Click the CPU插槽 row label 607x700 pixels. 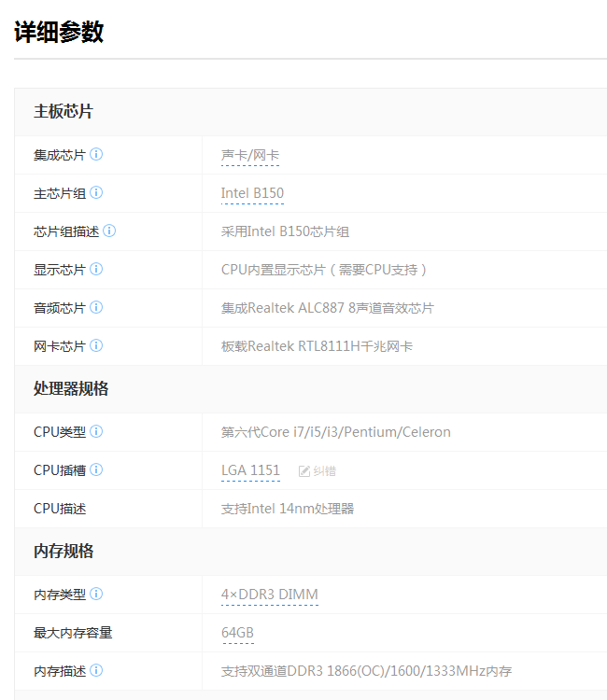pos(60,470)
